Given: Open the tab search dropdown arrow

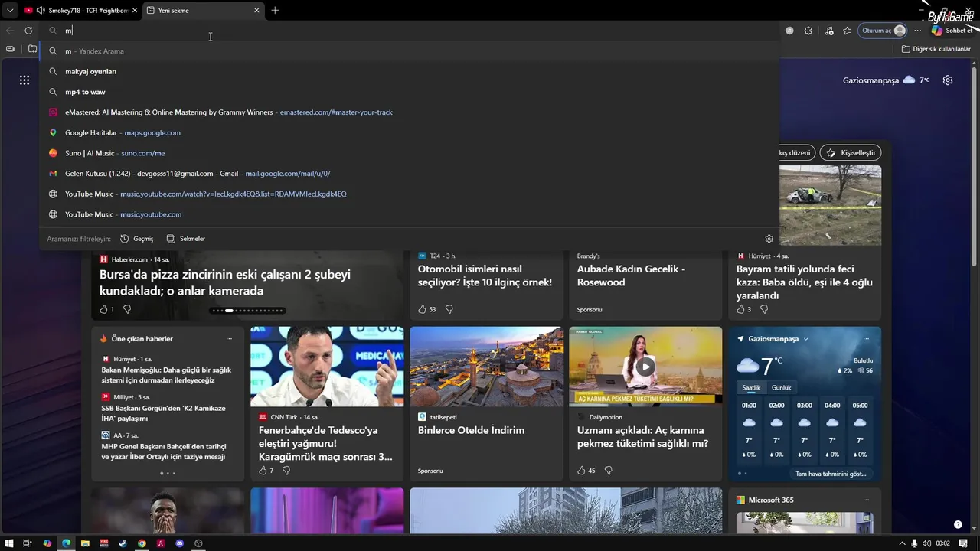Looking at the screenshot, I should click(10, 10).
